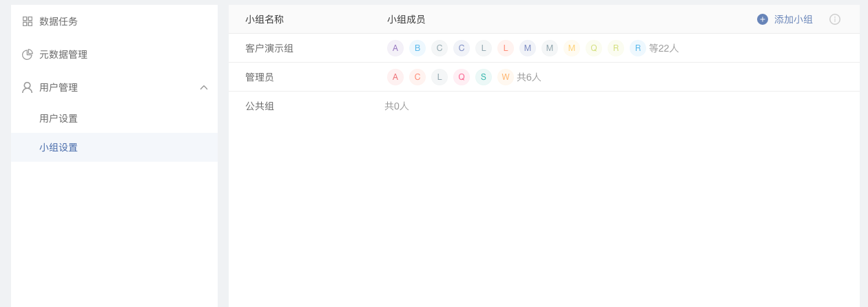The height and width of the screenshot is (307, 868).
Task: Select 用户设置 submenu item
Action: click(x=114, y=118)
